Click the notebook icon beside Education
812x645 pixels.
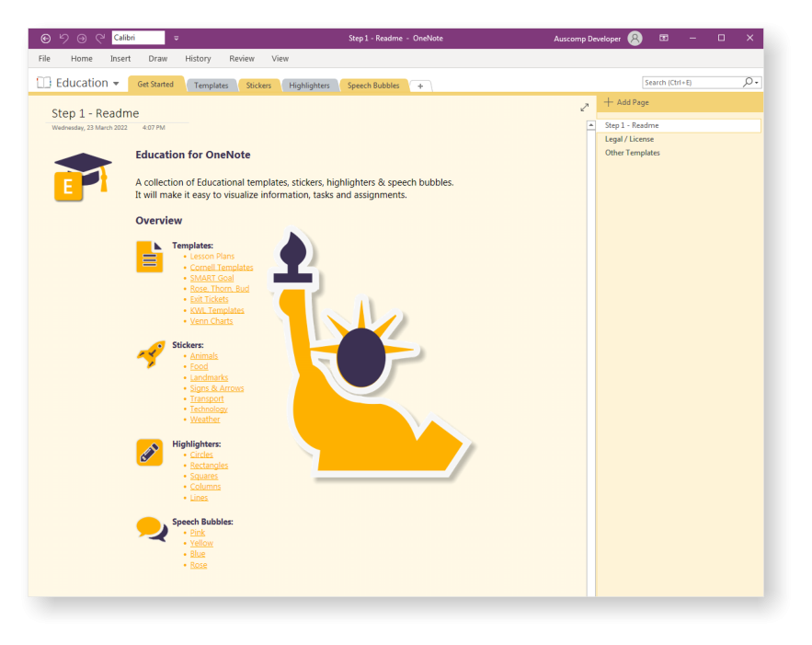click(x=43, y=83)
